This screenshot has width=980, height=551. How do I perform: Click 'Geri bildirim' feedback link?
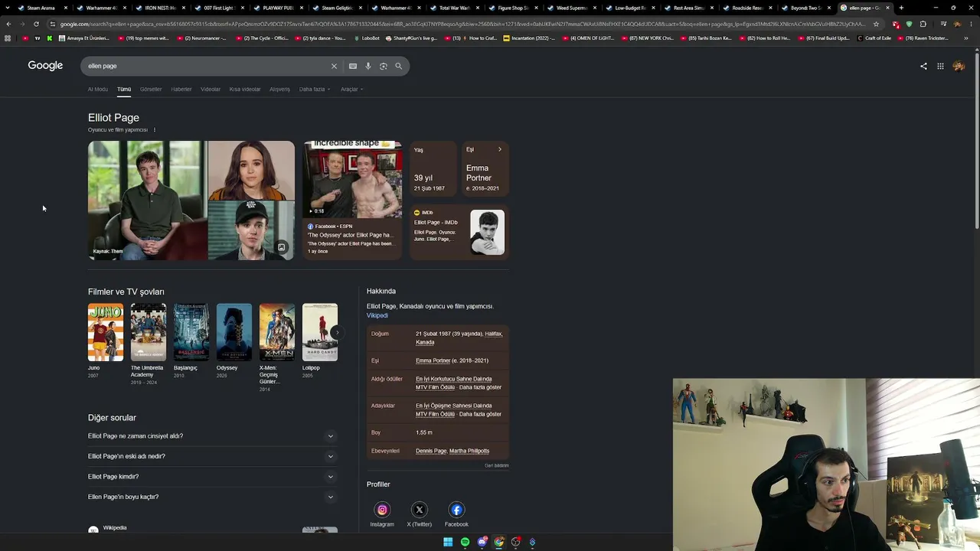click(497, 465)
